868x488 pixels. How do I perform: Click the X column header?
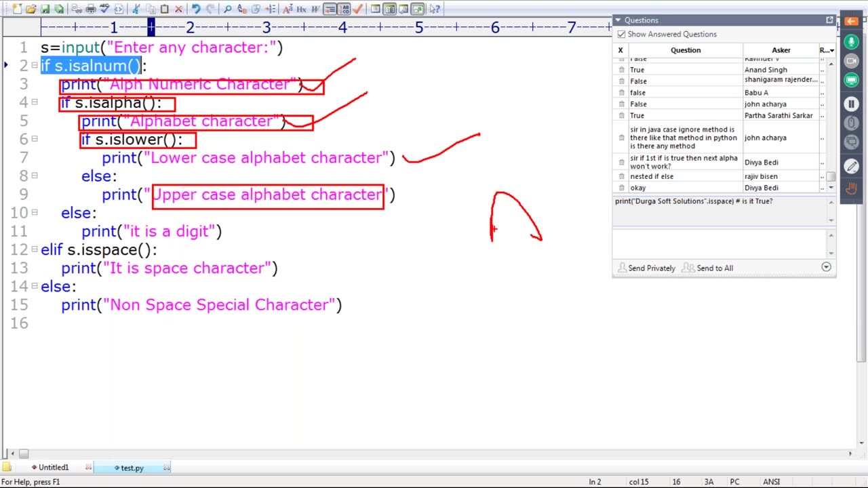(x=620, y=50)
